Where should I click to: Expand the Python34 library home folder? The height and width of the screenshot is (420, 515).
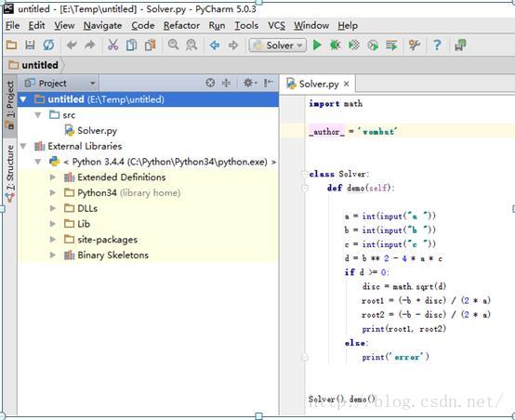tap(53, 192)
